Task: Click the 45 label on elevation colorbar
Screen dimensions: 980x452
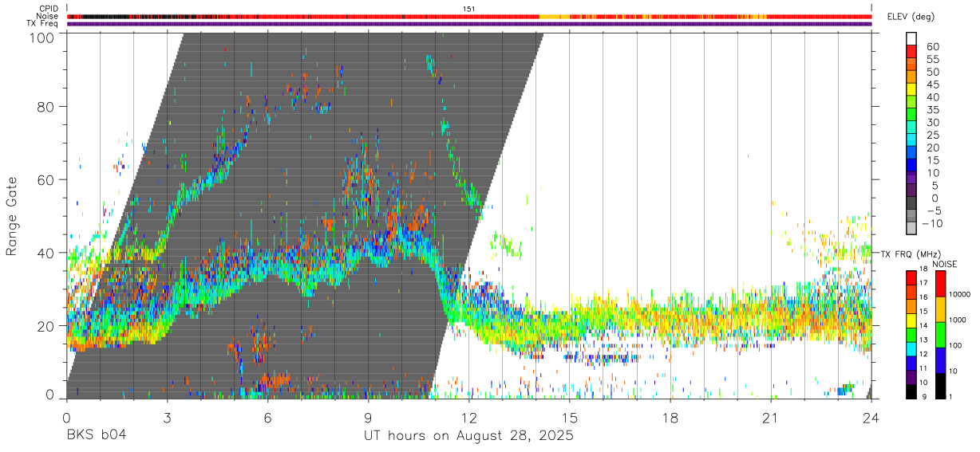Action: (x=932, y=85)
